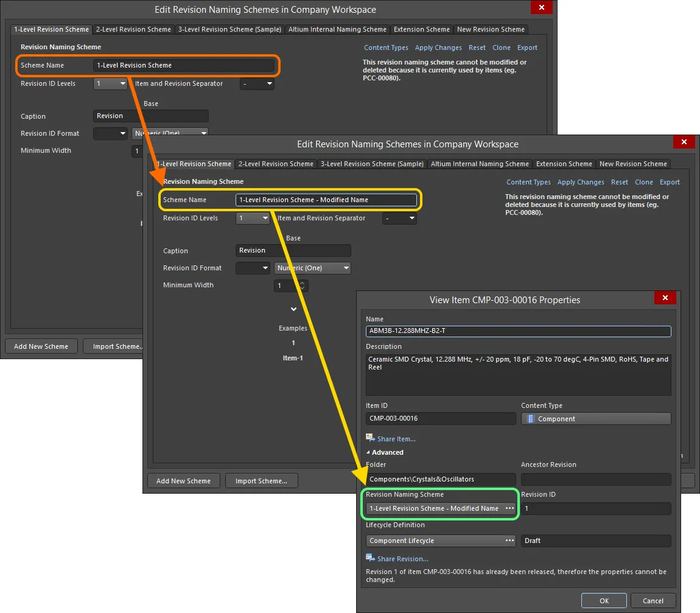
Task: Click Cancel in the item properties dialog
Action: (x=653, y=600)
